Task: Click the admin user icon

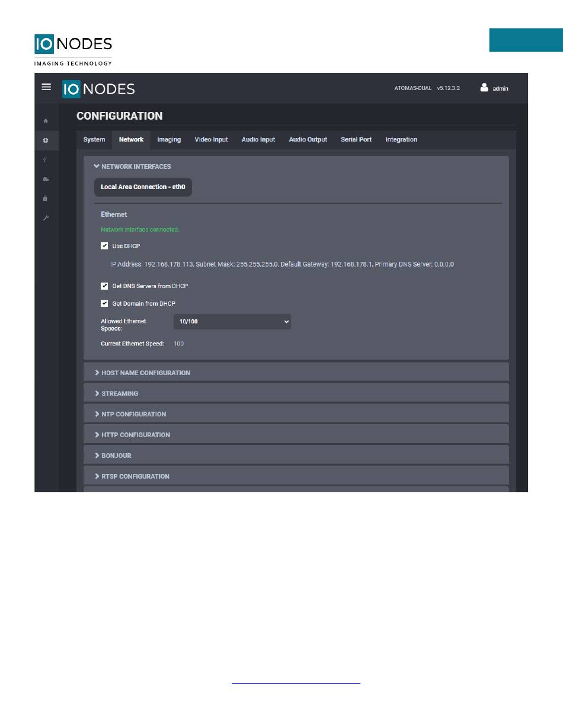Action: pyautogui.click(x=484, y=88)
